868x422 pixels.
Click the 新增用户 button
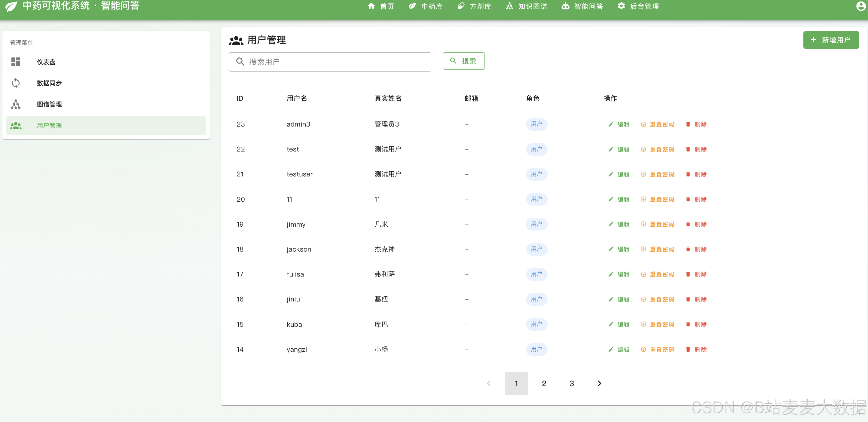(x=831, y=40)
